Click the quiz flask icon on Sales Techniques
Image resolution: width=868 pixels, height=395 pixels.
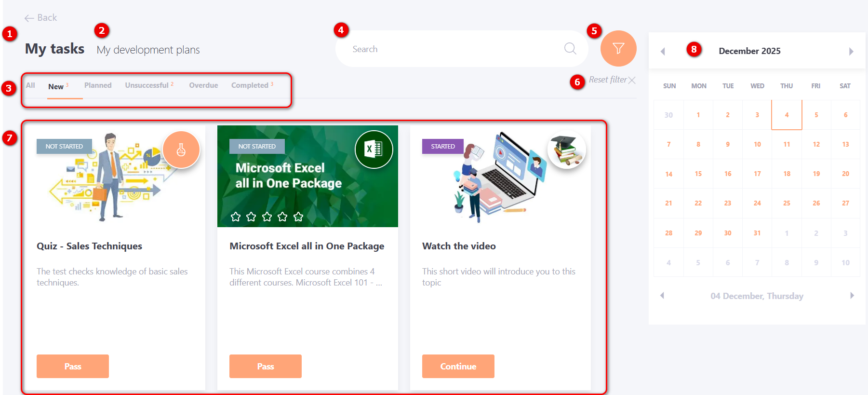[x=181, y=150]
